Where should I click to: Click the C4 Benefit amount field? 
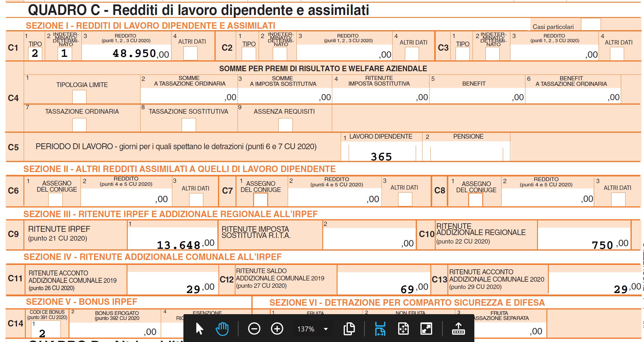coord(477,96)
